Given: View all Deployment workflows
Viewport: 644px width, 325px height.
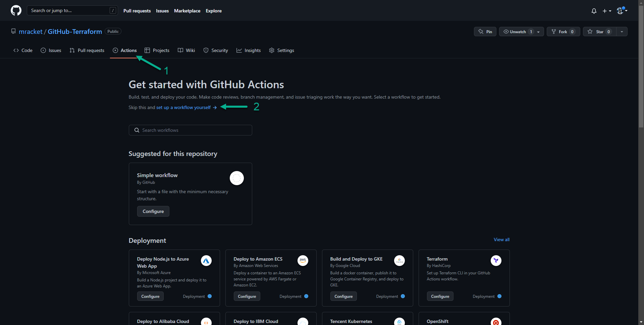Looking at the screenshot, I should (x=501, y=239).
